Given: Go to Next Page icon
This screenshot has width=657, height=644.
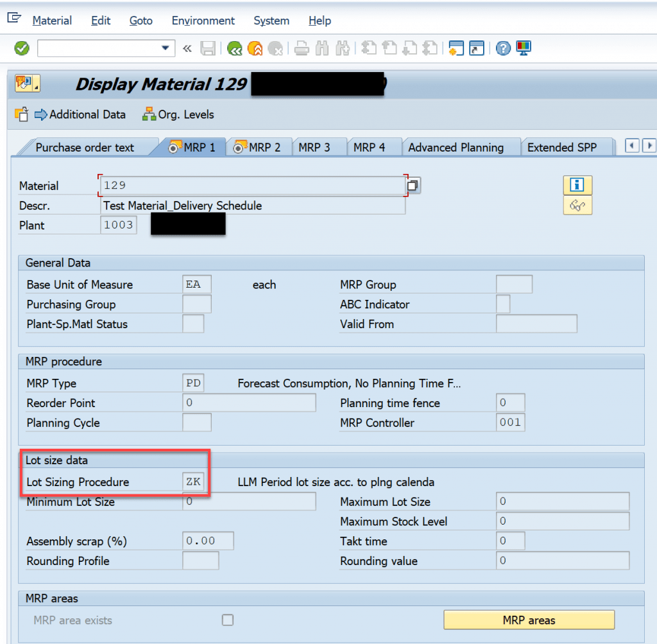Looking at the screenshot, I should (409, 48).
